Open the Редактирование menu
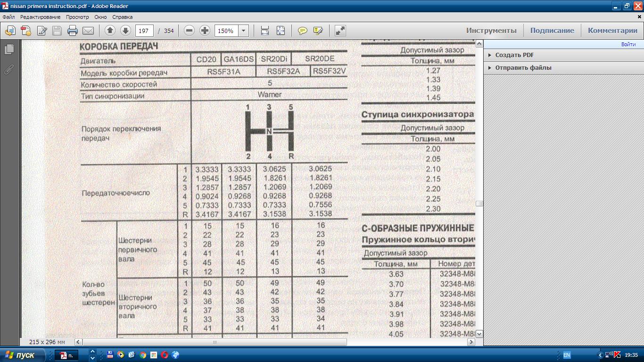This screenshot has height=362, width=644. 41,17
